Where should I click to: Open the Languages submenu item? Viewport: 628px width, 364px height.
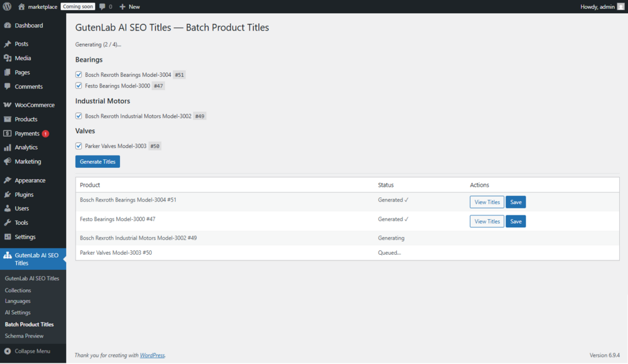coord(17,301)
